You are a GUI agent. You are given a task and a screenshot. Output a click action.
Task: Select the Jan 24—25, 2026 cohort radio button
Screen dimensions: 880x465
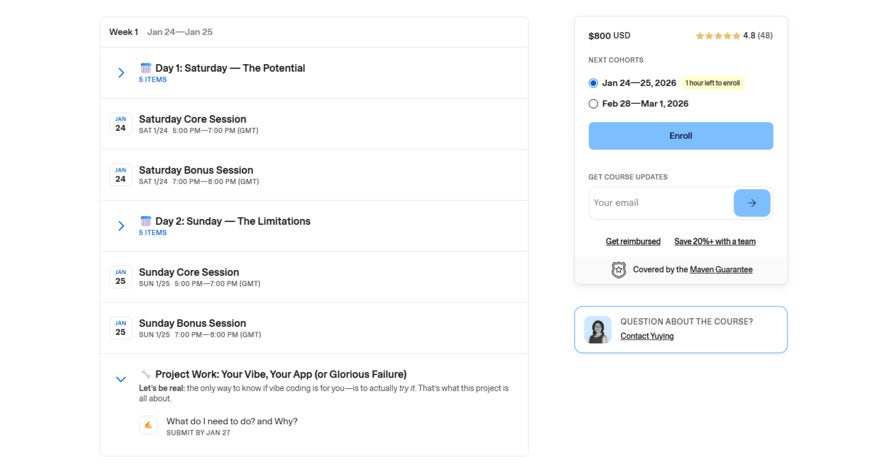click(594, 83)
